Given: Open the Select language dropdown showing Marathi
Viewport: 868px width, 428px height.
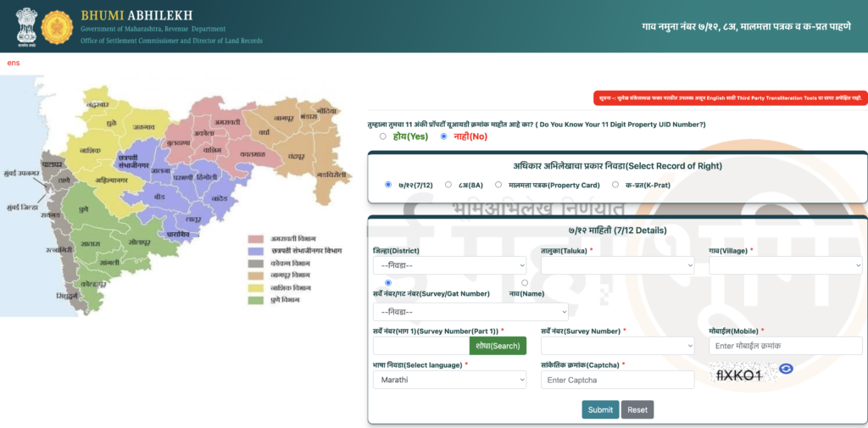Looking at the screenshot, I should (449, 380).
